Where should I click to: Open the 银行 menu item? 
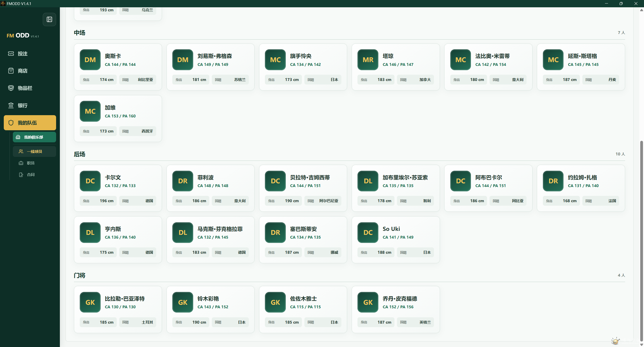point(30,105)
